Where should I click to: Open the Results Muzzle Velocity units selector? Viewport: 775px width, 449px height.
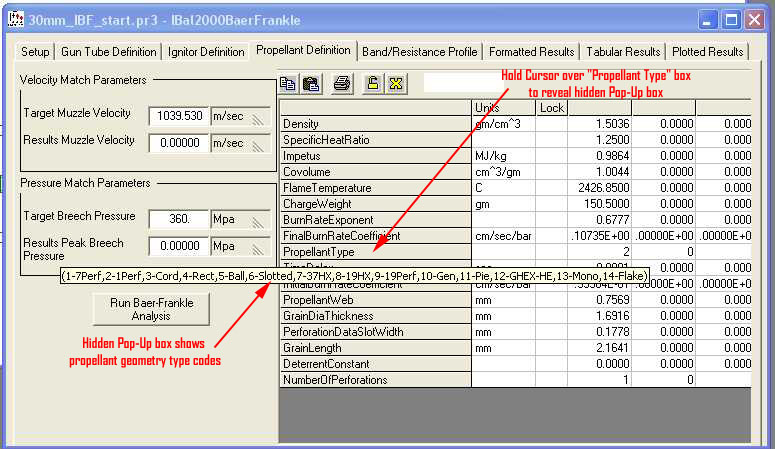tap(241, 144)
